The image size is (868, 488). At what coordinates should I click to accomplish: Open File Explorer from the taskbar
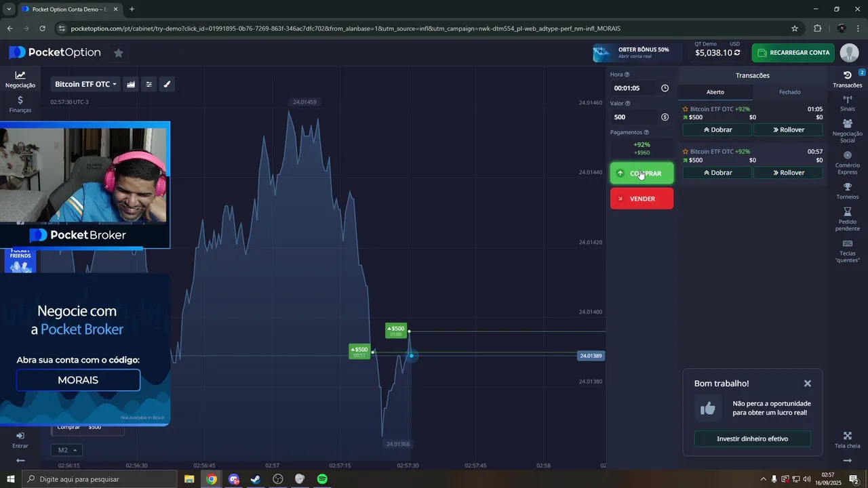(189, 479)
